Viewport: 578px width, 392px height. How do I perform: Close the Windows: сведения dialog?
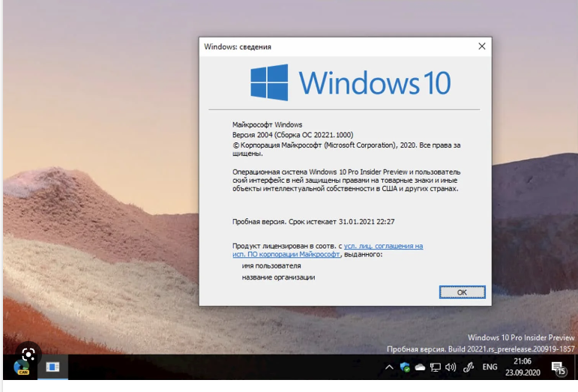(x=481, y=46)
